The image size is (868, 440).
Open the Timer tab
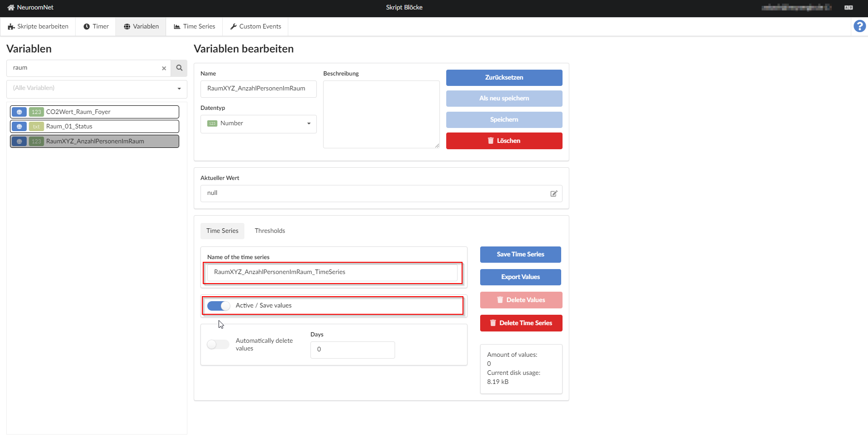pyautogui.click(x=96, y=27)
